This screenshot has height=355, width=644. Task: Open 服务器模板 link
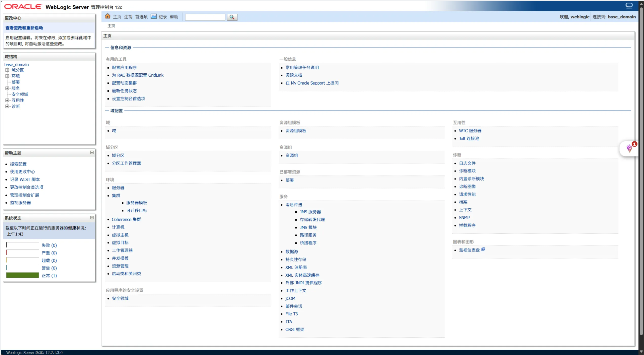[x=137, y=203]
